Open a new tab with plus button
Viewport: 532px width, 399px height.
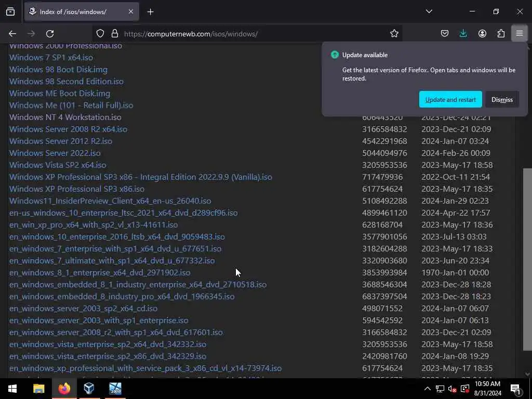point(150,12)
